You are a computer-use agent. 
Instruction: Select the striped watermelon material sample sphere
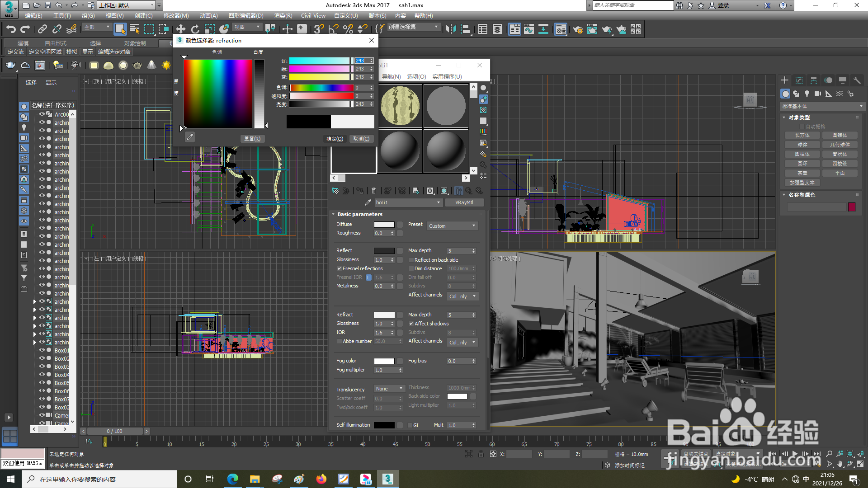pos(400,106)
